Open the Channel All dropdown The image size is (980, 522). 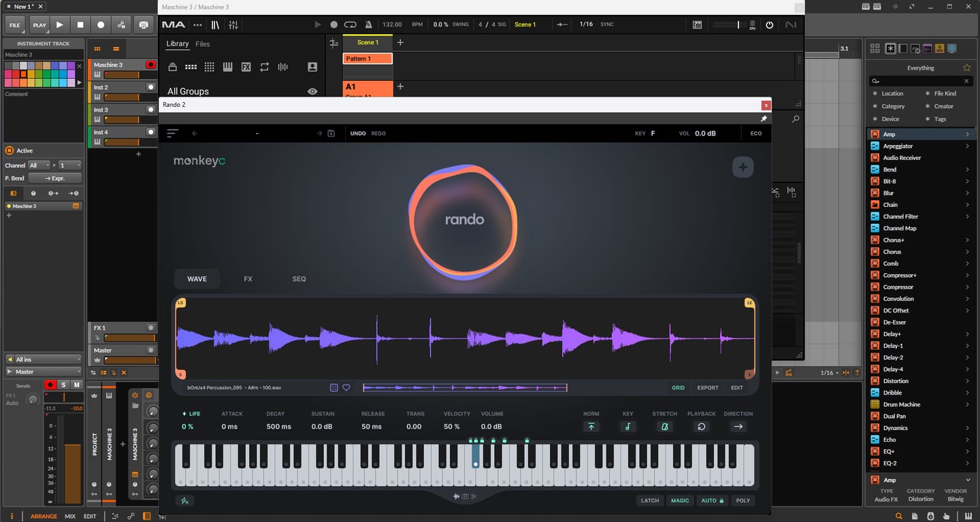tap(39, 165)
